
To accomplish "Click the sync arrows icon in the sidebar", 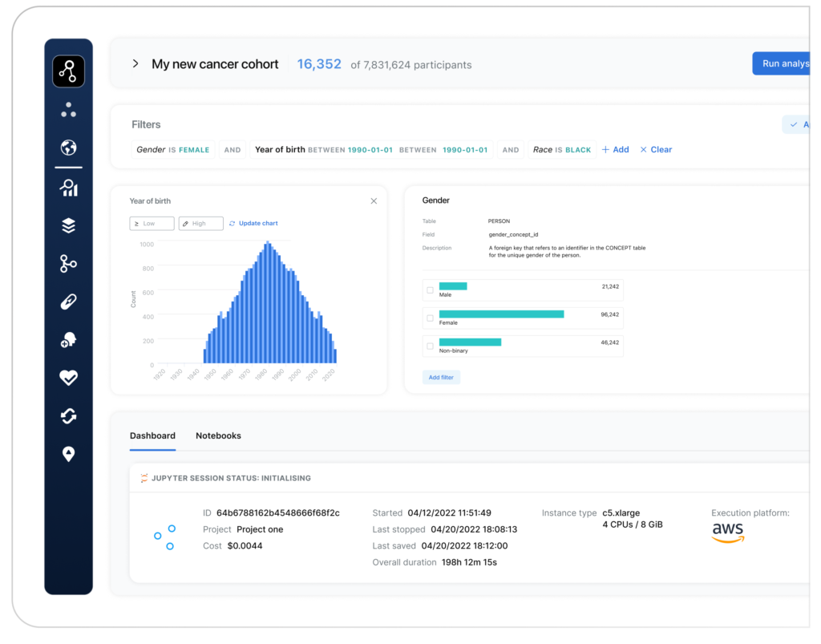I will (x=68, y=415).
